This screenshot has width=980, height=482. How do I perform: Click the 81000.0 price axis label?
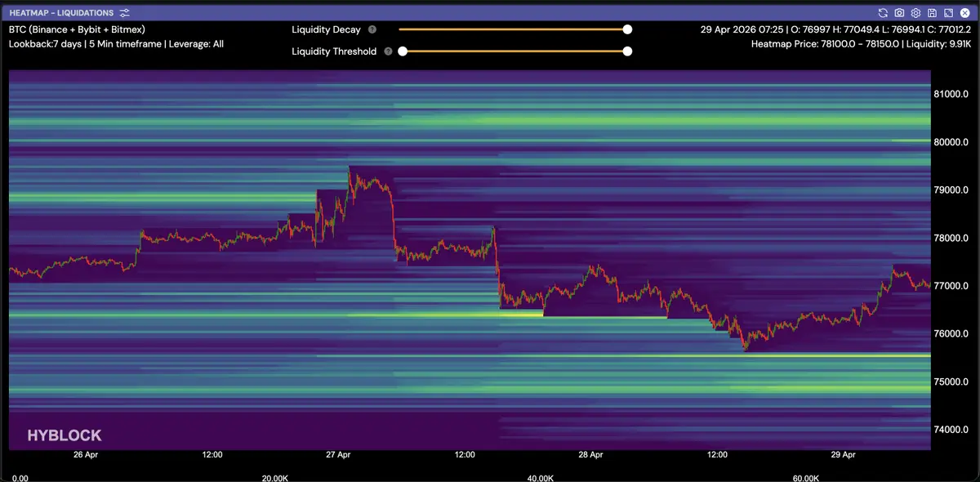click(951, 95)
